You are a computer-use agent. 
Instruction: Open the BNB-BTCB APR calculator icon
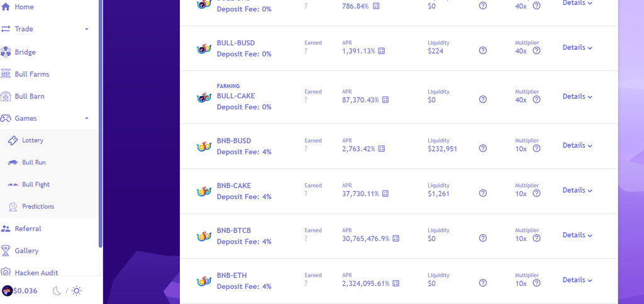(x=396, y=239)
